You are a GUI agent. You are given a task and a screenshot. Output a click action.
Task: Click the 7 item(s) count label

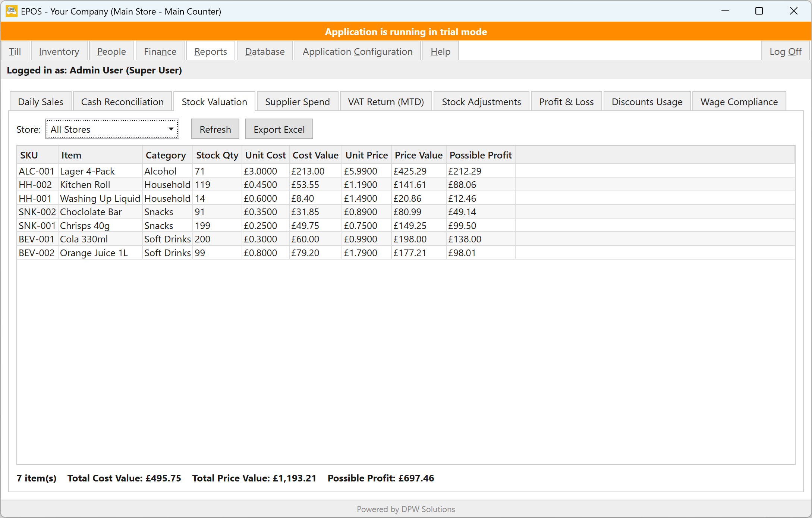[37, 478]
